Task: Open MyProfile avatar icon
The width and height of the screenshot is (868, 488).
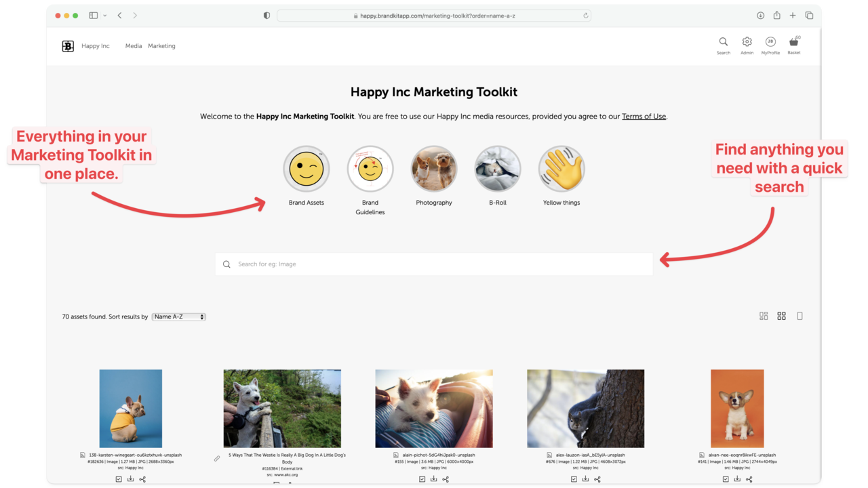Action: pyautogui.click(x=770, y=42)
